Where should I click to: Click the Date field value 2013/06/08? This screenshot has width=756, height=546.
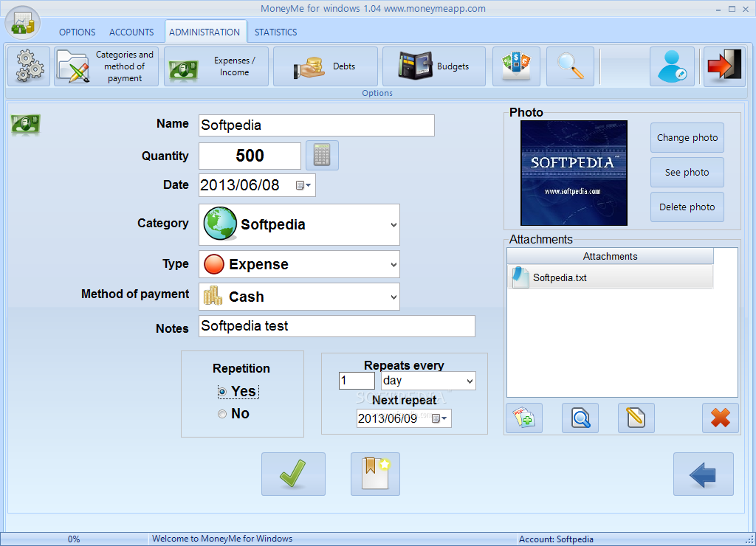(x=240, y=185)
